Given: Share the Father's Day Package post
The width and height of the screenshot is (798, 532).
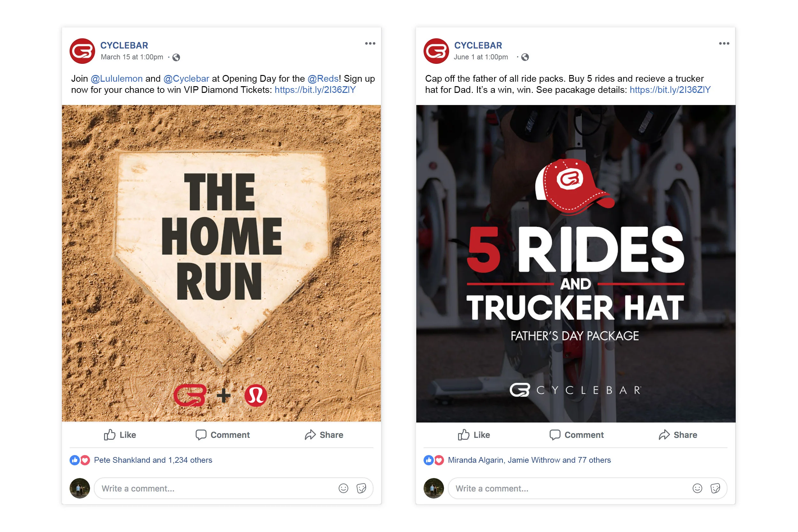Looking at the screenshot, I should (678, 435).
